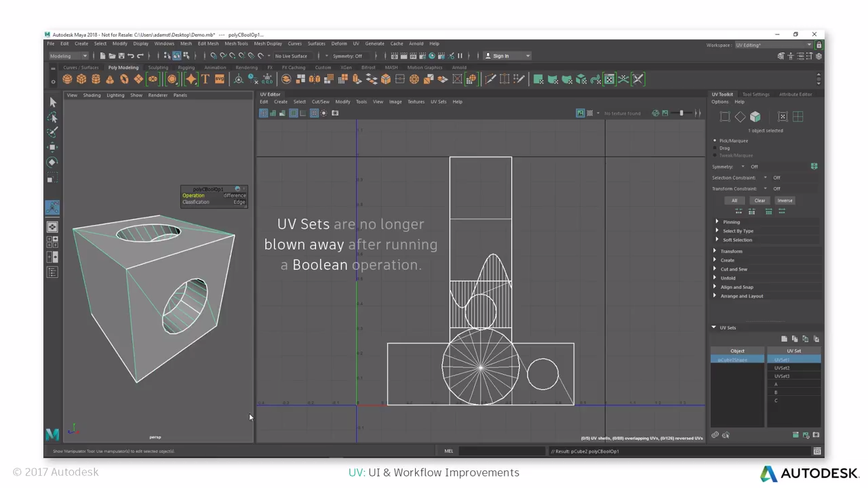Click the Clear selection button

click(x=759, y=201)
